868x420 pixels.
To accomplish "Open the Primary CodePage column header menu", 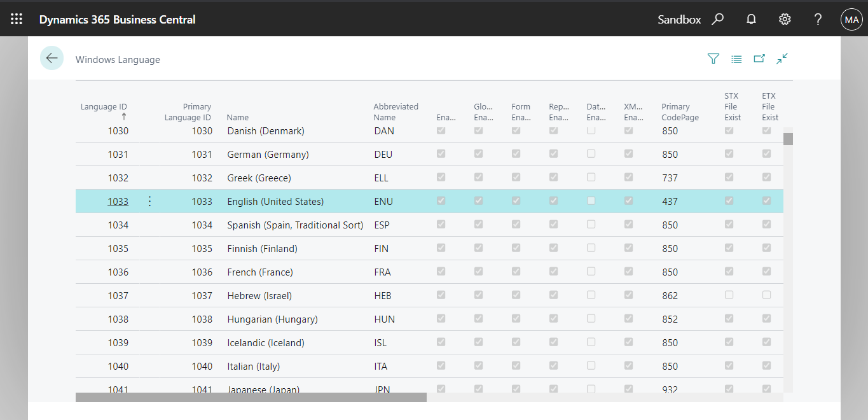I will pos(680,112).
